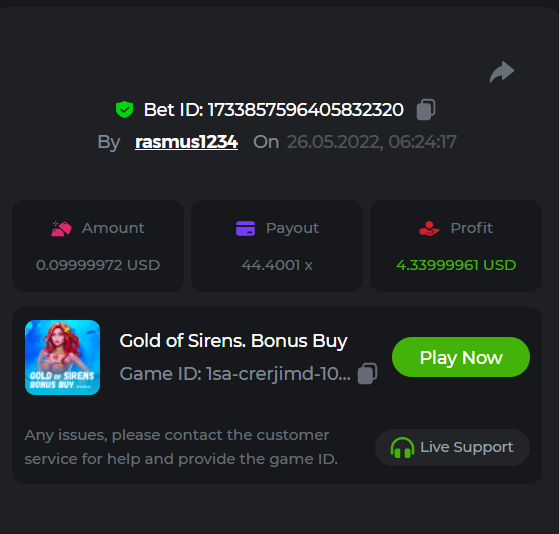This screenshot has height=534, width=559.
Task: Copy the Game ID
Action: (367, 374)
